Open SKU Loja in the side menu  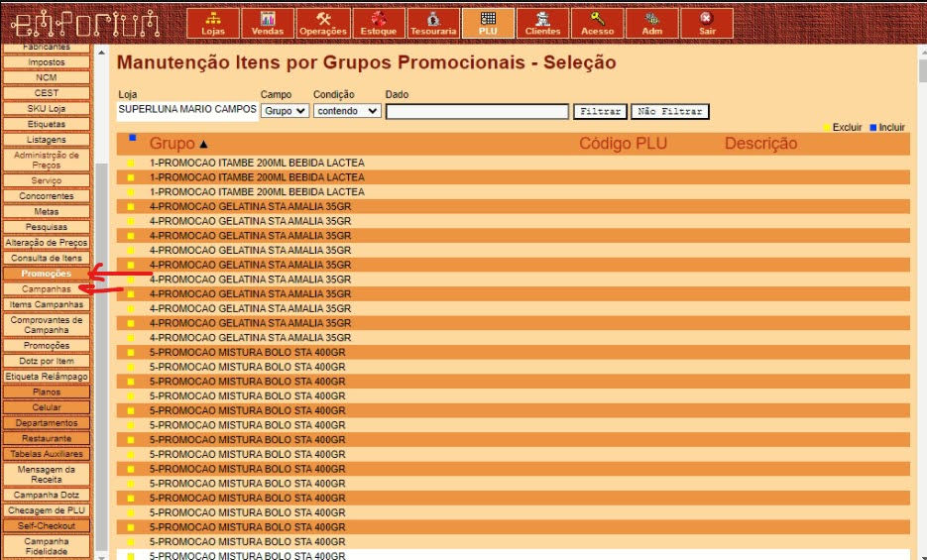pyautogui.click(x=47, y=109)
